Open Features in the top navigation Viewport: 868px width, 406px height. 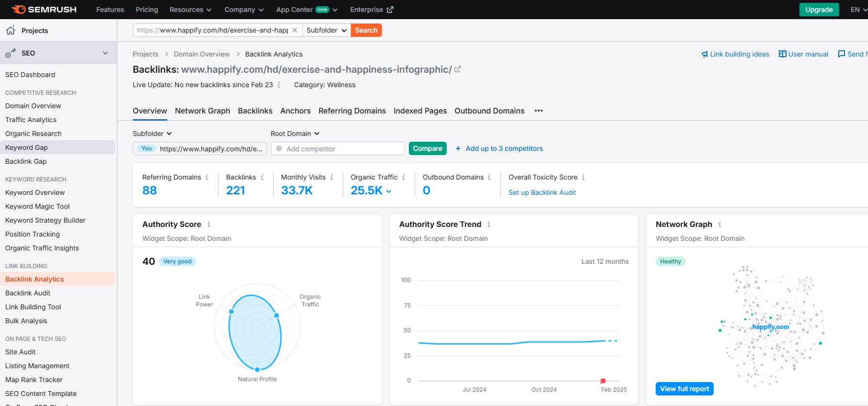pos(110,10)
